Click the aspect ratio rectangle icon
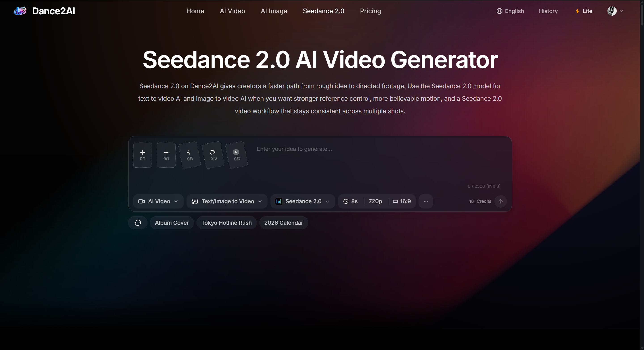 click(x=395, y=201)
